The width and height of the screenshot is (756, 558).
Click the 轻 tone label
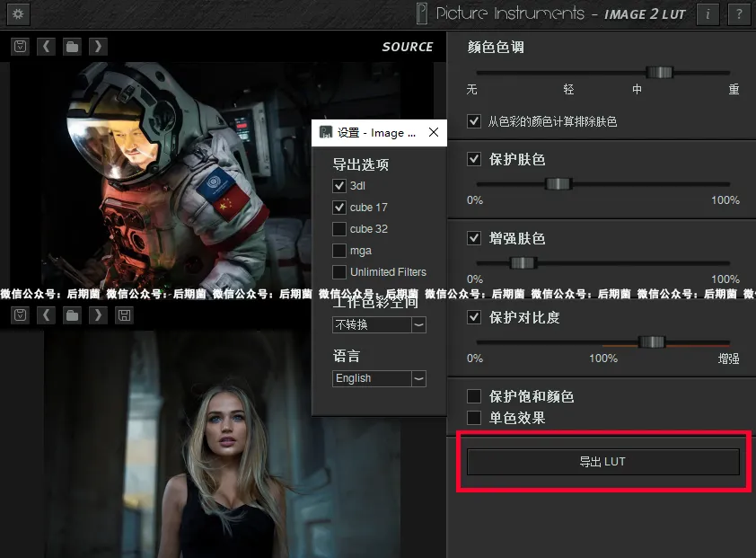[x=568, y=89]
